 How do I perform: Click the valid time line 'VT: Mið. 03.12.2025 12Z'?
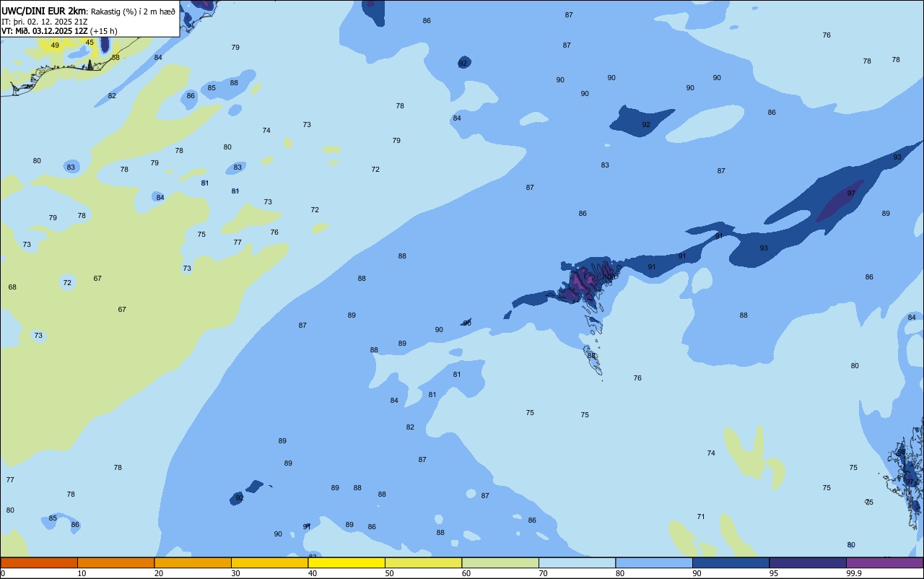point(45,31)
